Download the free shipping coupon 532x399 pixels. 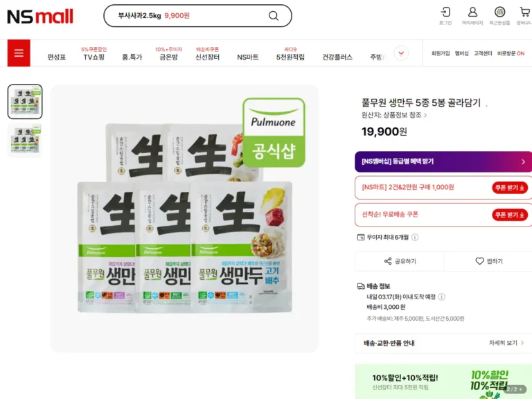pyautogui.click(x=510, y=215)
